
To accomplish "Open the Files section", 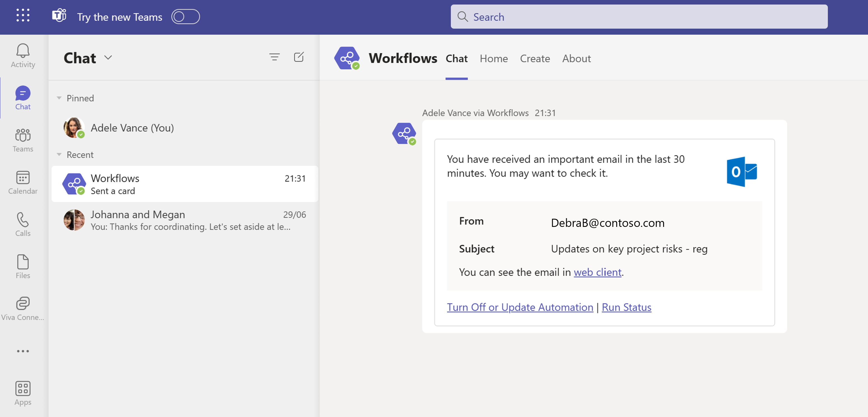I will click(22, 266).
